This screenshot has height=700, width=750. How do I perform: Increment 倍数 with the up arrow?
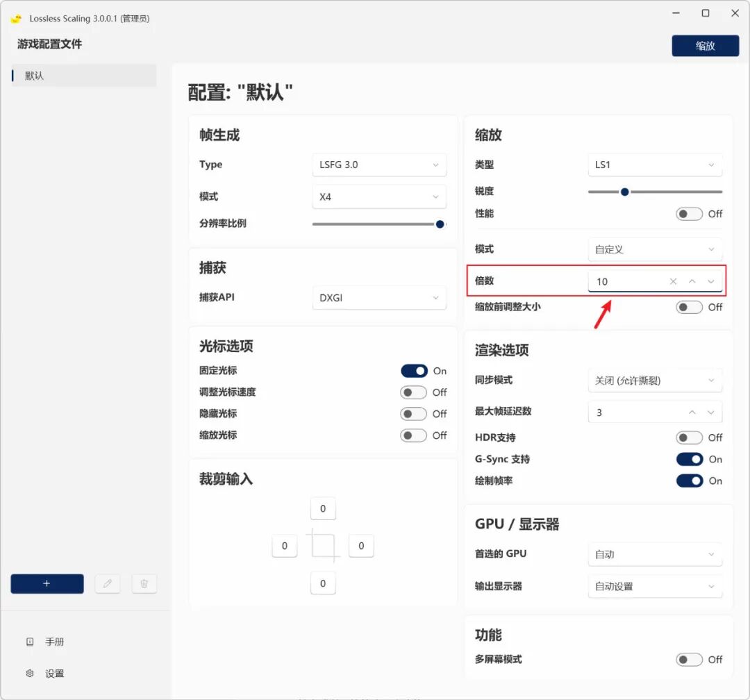coord(692,281)
